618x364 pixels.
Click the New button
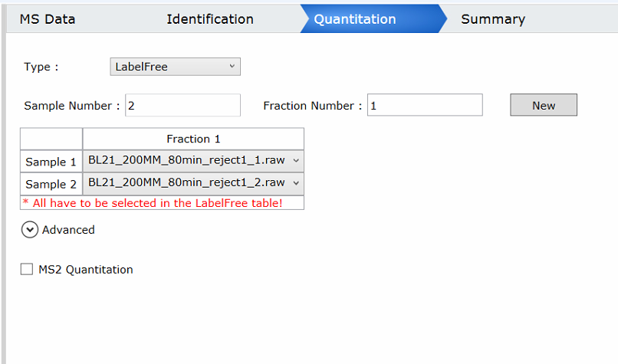pyautogui.click(x=544, y=105)
